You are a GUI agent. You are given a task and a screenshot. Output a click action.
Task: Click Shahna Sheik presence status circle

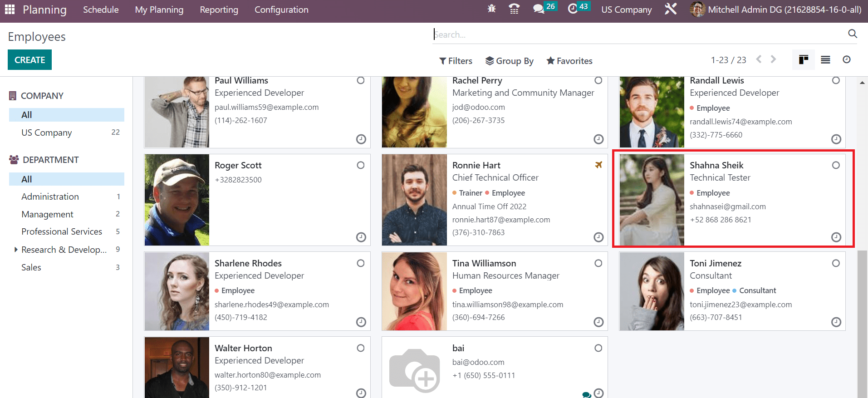pos(836,165)
